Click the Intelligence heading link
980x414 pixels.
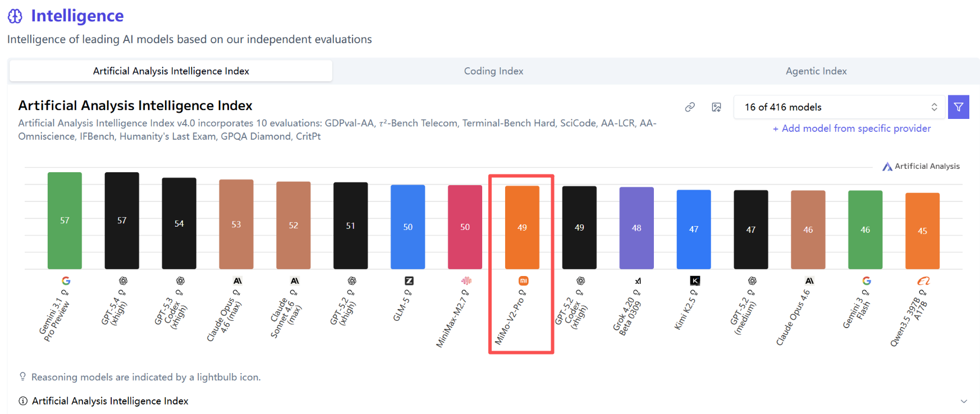[77, 16]
